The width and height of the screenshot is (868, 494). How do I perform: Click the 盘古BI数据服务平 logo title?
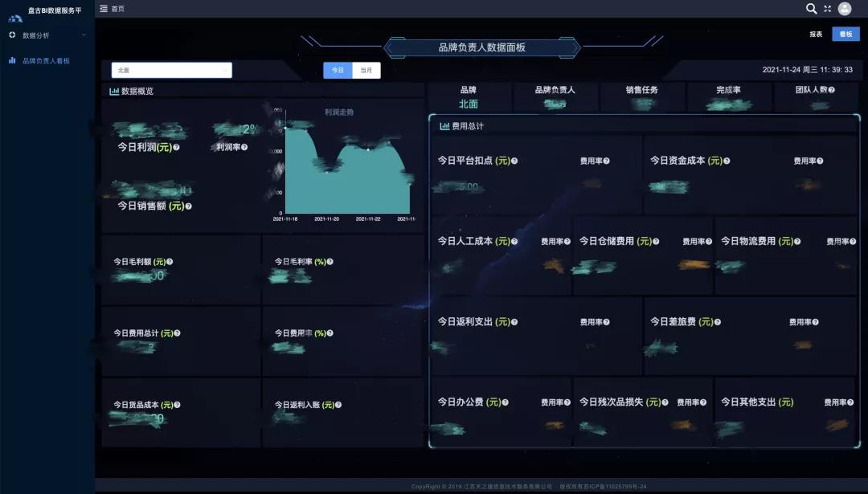click(x=54, y=10)
